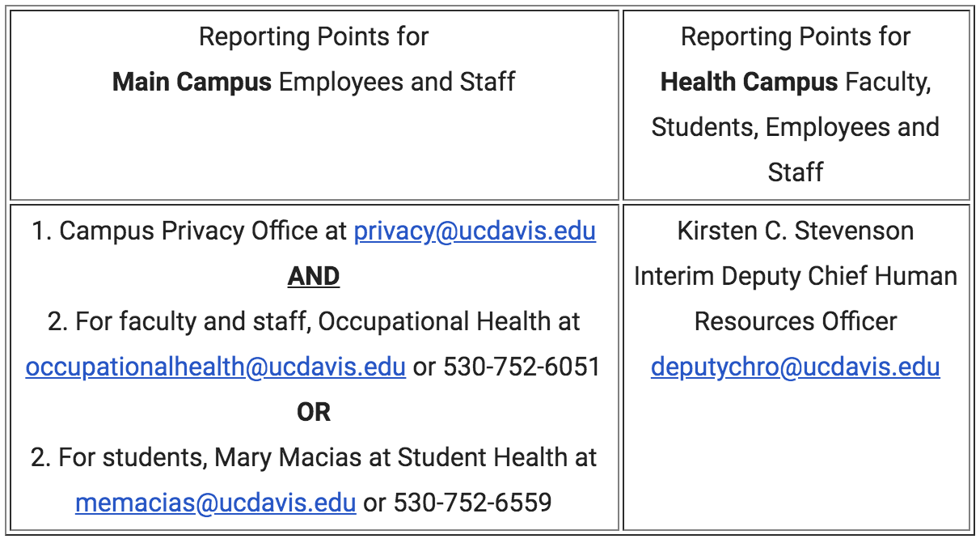
Task: Click the phone number 530-752-6051
Action: click(521, 367)
